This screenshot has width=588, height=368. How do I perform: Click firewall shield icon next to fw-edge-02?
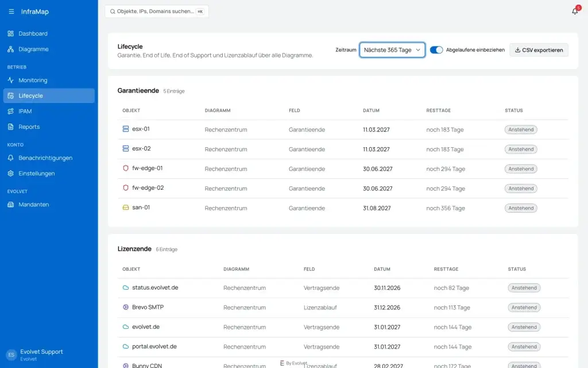click(126, 188)
